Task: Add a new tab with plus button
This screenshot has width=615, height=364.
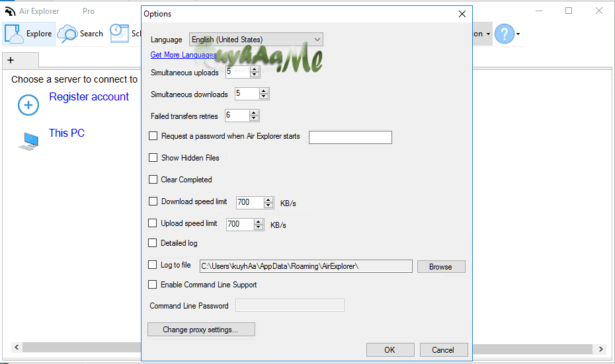Action: [x=11, y=60]
